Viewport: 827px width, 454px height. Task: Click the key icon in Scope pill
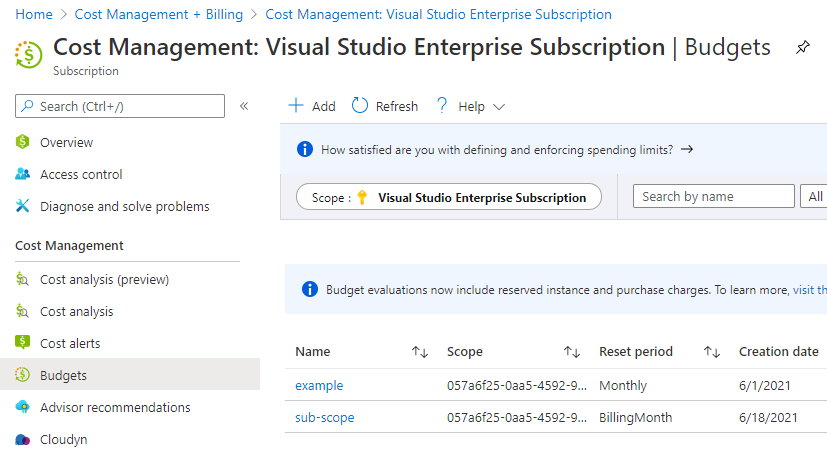(362, 197)
